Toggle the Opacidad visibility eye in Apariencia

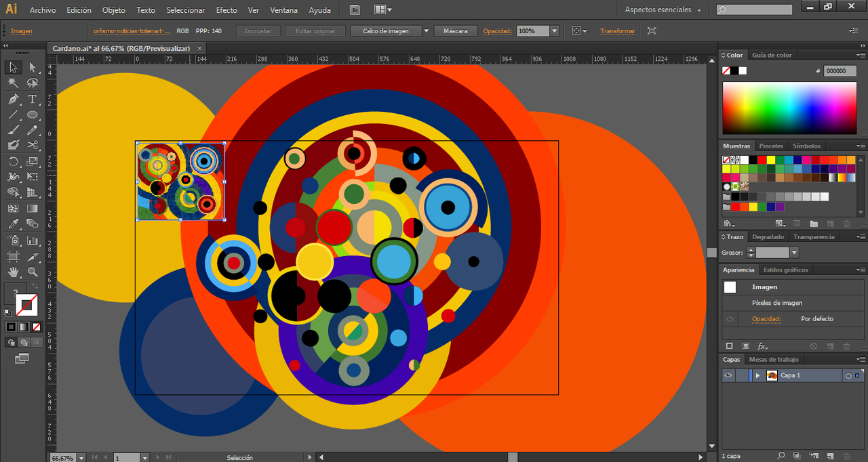730,318
